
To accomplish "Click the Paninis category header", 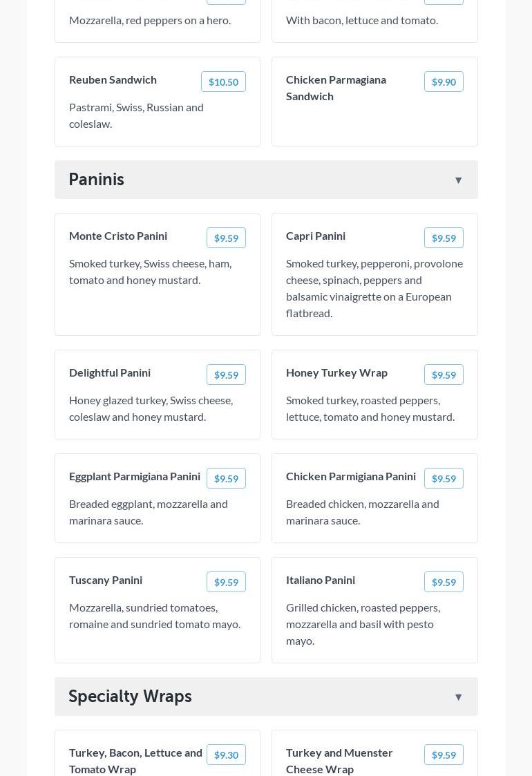I will pyautogui.click(x=97, y=180).
